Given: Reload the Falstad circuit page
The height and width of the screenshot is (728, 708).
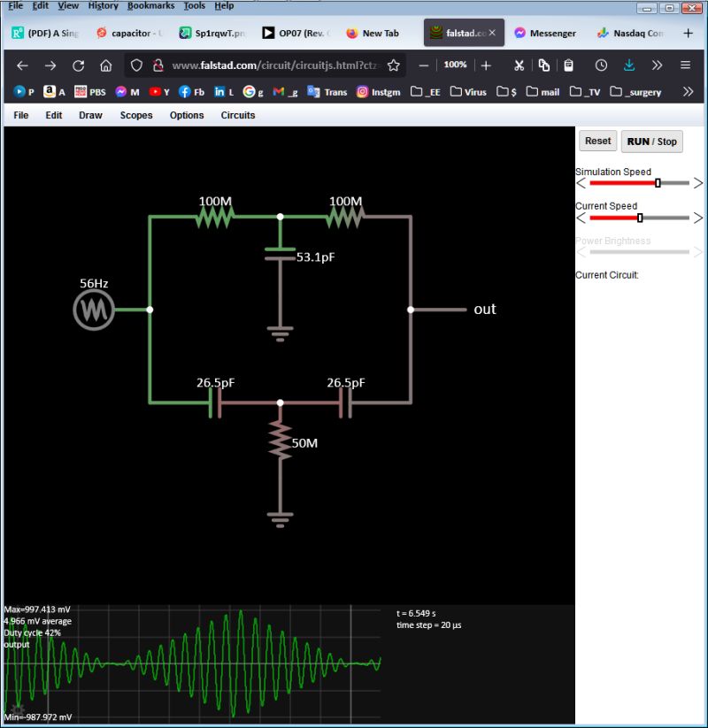Looking at the screenshot, I should [x=79, y=65].
